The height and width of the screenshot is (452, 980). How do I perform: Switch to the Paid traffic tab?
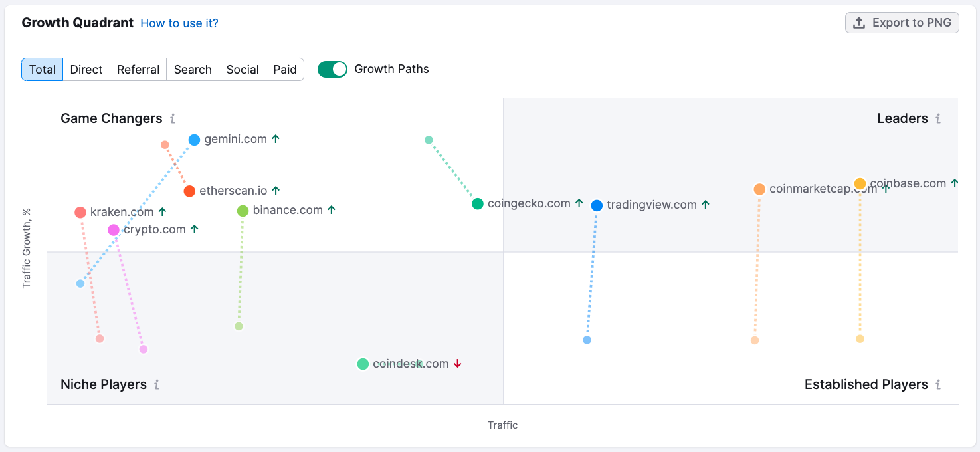(x=285, y=70)
